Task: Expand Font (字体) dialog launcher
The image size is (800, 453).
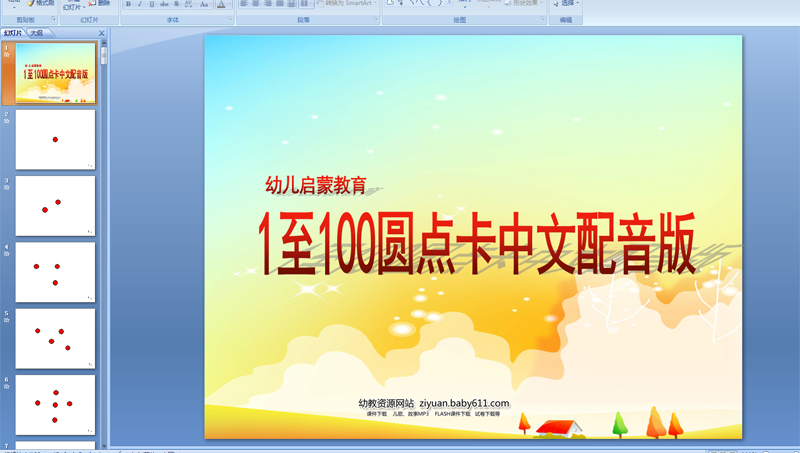Action: point(230,19)
